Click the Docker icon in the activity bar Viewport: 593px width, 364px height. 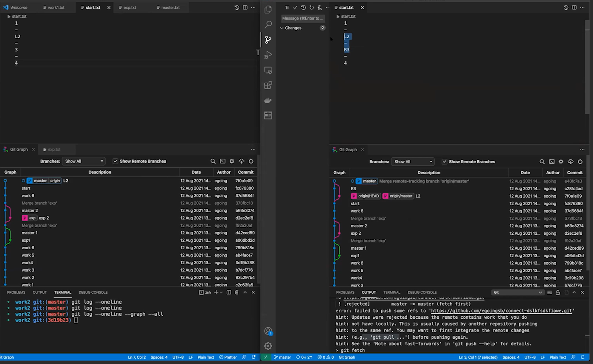tap(268, 100)
